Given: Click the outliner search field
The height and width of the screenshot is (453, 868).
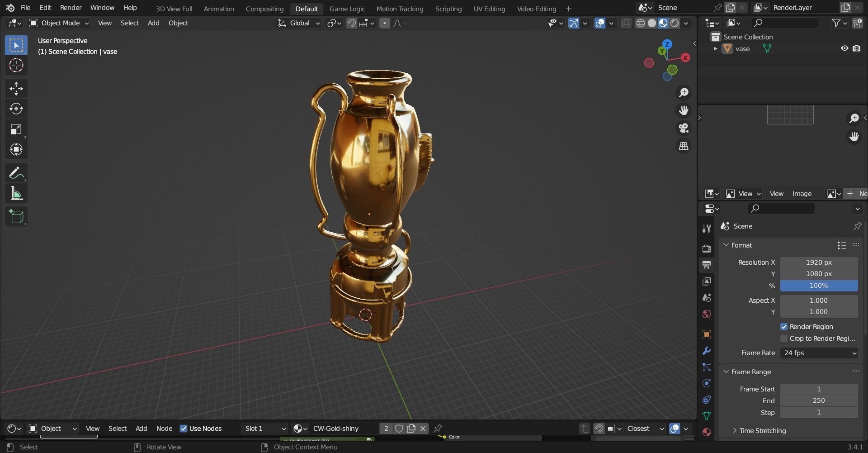Looking at the screenshot, I should point(784,23).
